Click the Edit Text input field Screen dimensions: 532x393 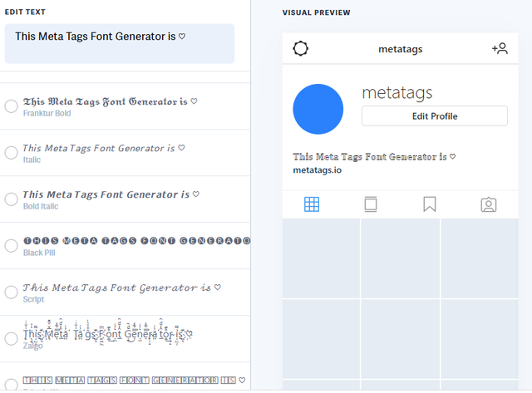120,43
